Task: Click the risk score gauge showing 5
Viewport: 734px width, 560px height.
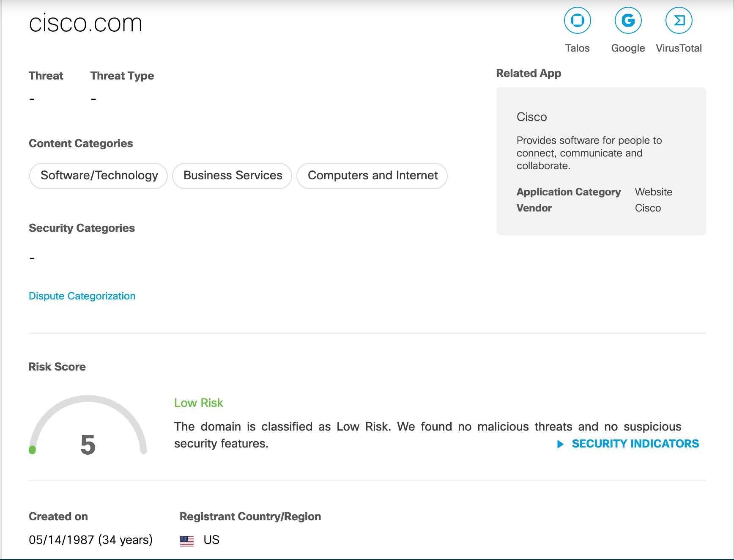Action: [88, 425]
